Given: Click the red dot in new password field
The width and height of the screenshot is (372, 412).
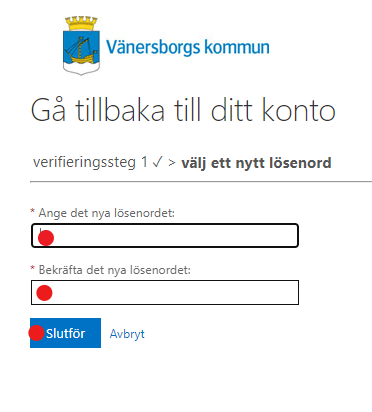Looking at the screenshot, I should coord(46,238).
